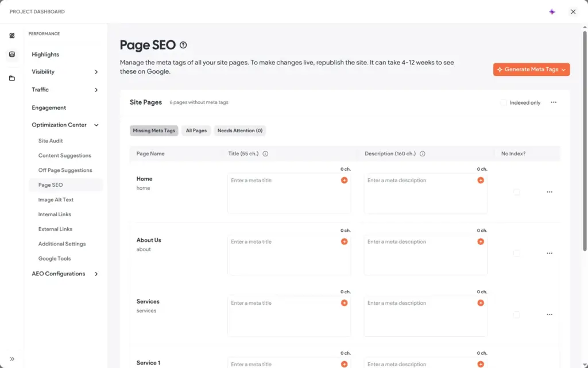Select the Missing Meta Tags tab
Image resolution: width=588 pixels, height=368 pixels.
click(x=154, y=131)
